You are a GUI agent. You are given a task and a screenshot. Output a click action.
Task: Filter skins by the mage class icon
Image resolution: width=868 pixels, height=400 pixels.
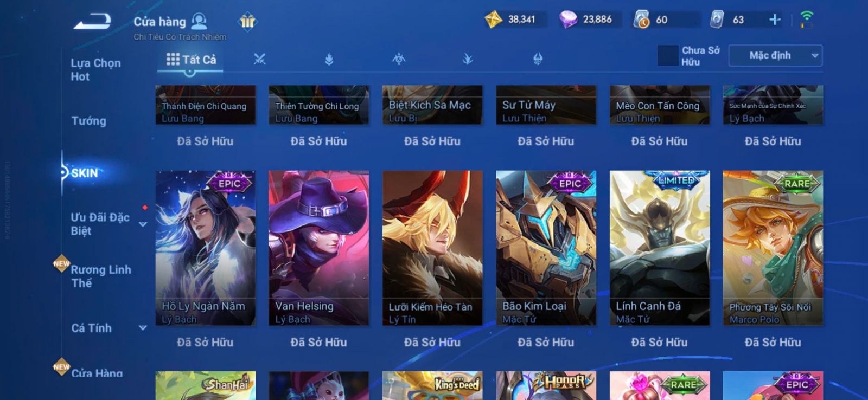point(329,59)
